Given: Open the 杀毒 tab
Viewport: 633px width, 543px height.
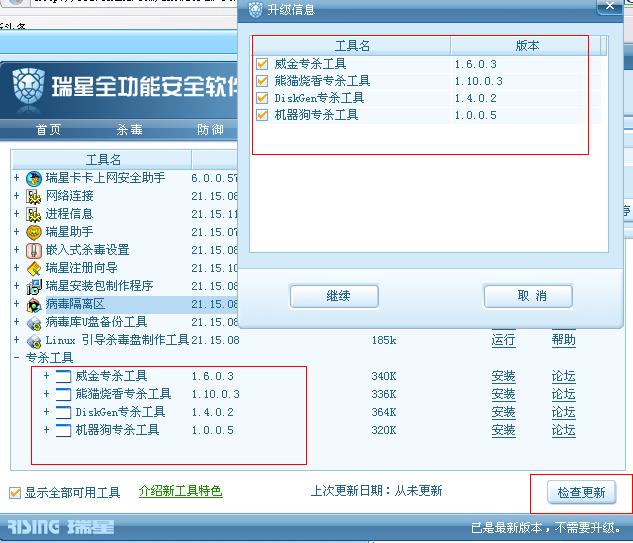Looking at the screenshot, I should coord(129,130).
